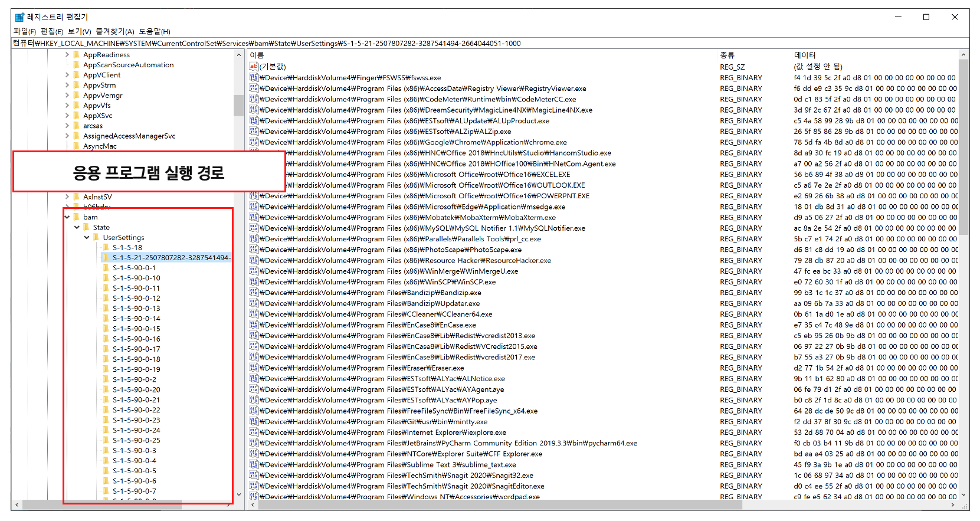This screenshot has height=521, width=980.
Task: Select the S-1-5-90-0-1 folder icon
Action: click(x=106, y=268)
